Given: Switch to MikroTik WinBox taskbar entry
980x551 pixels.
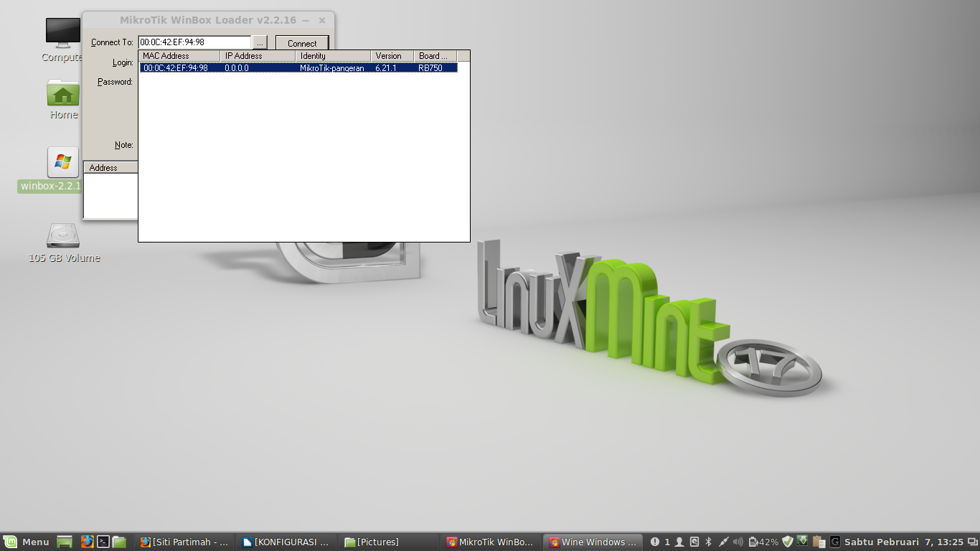Looking at the screenshot, I should tap(490, 542).
